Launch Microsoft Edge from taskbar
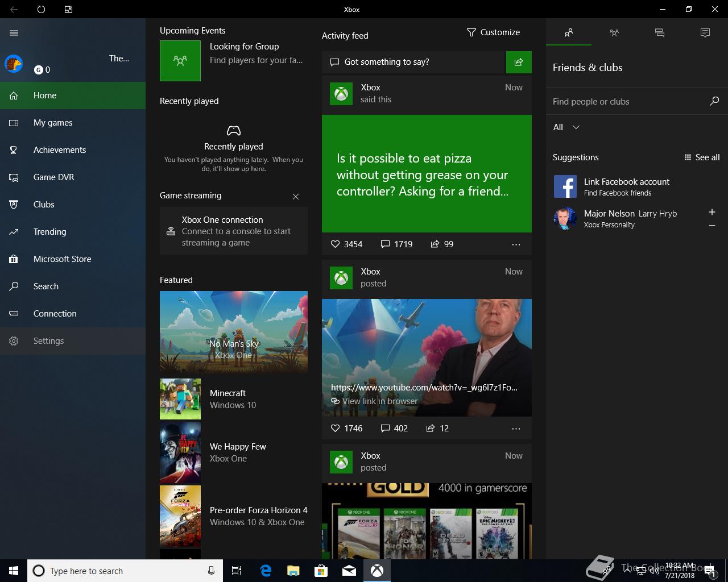This screenshot has height=582, width=728. pos(266,571)
